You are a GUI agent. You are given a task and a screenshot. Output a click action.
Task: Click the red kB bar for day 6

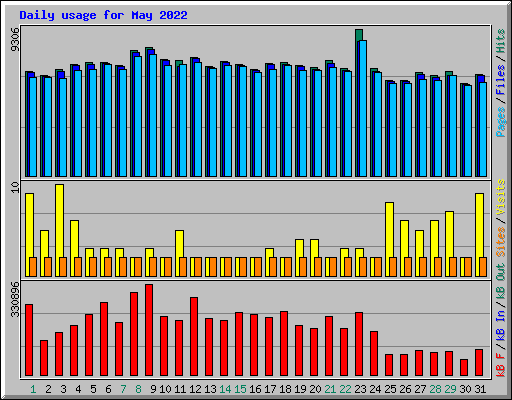coord(104,339)
